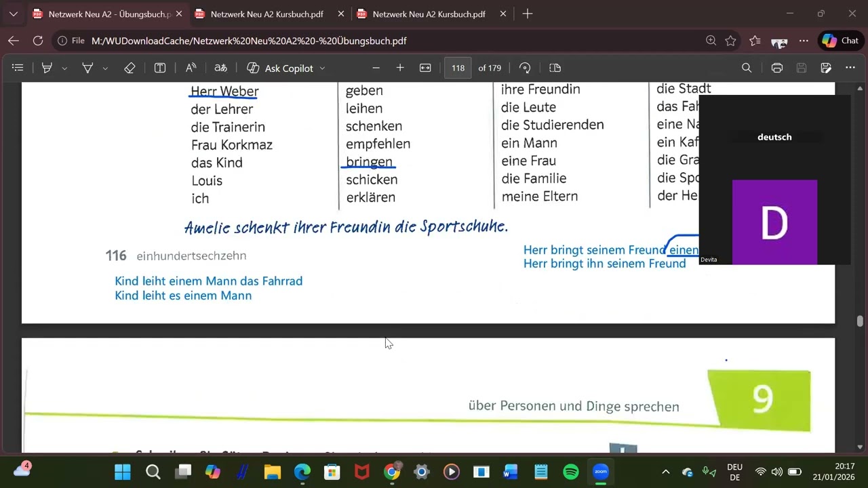Print the PDF document
The height and width of the screenshot is (488, 868).
pos(777,68)
